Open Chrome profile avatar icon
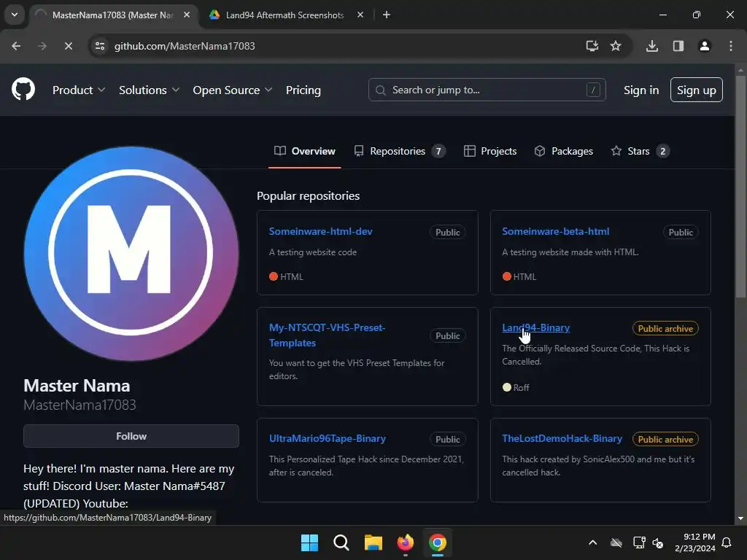 705,46
